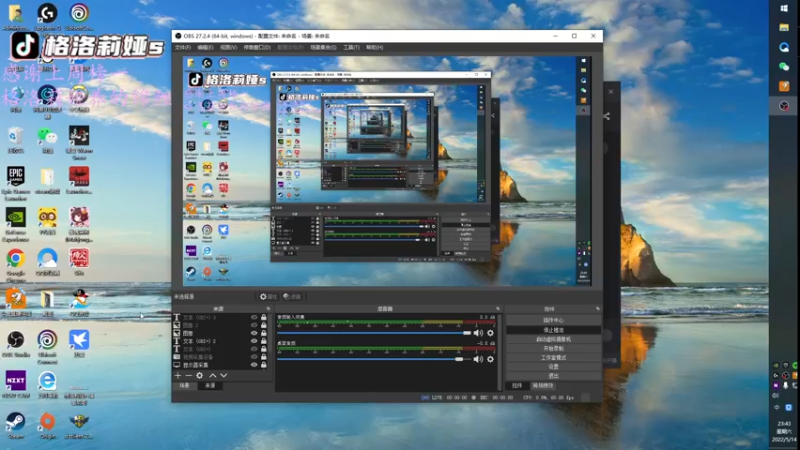Adjust the first mixer channel volume slider

[x=374, y=333]
